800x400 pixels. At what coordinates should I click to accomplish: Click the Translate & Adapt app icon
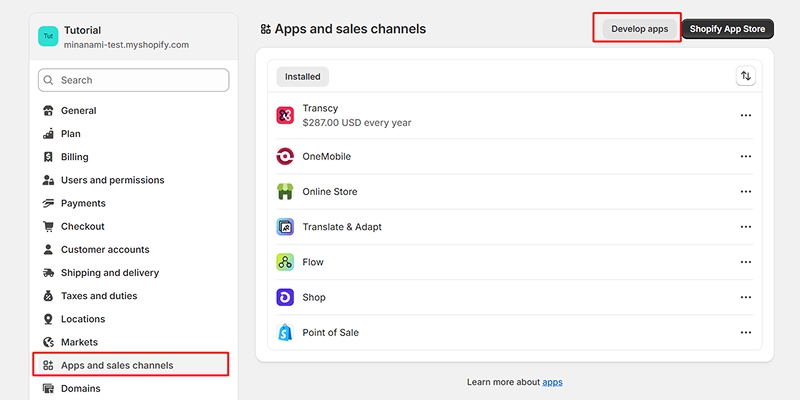285,227
